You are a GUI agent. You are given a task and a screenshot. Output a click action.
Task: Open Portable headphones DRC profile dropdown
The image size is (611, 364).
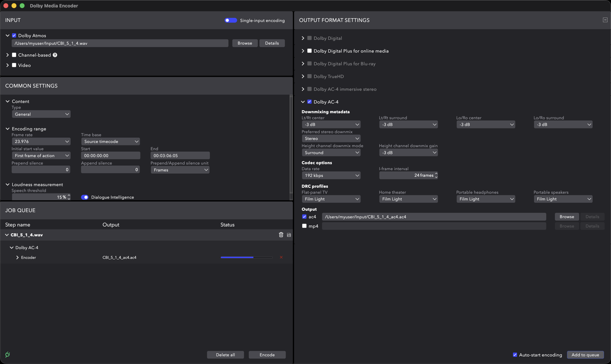(x=486, y=199)
